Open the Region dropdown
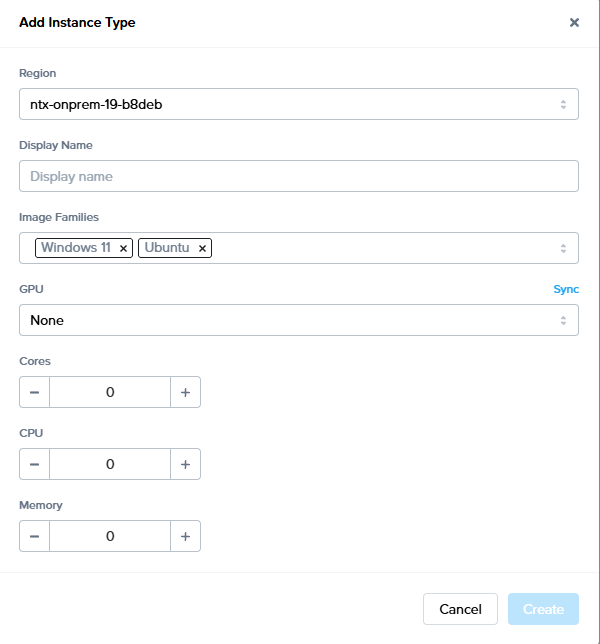 pyautogui.click(x=298, y=104)
